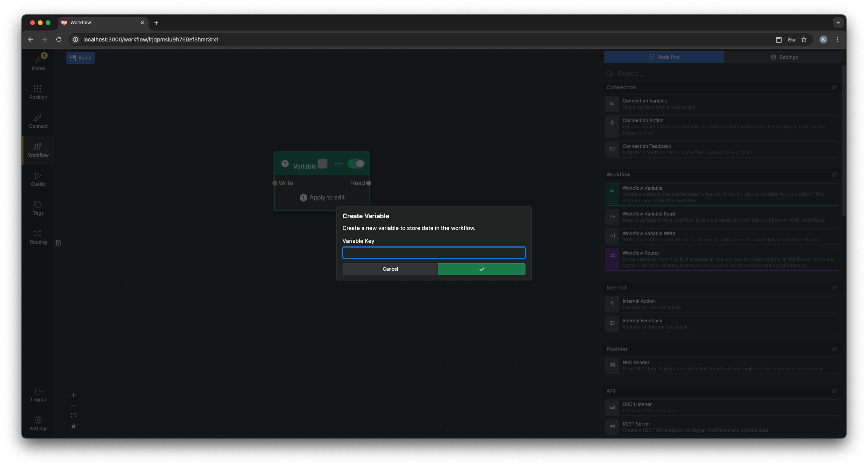Pin the Connection category
The height and width of the screenshot is (467, 868).
click(834, 87)
